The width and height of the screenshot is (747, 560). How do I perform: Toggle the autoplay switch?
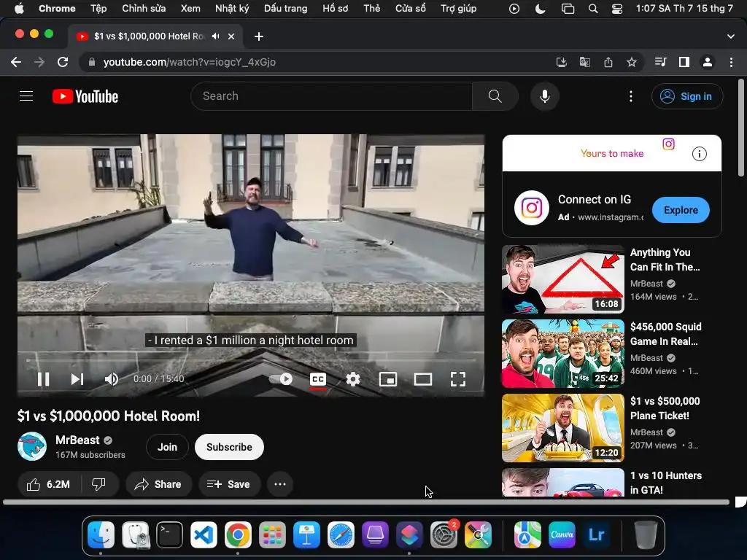point(281,379)
